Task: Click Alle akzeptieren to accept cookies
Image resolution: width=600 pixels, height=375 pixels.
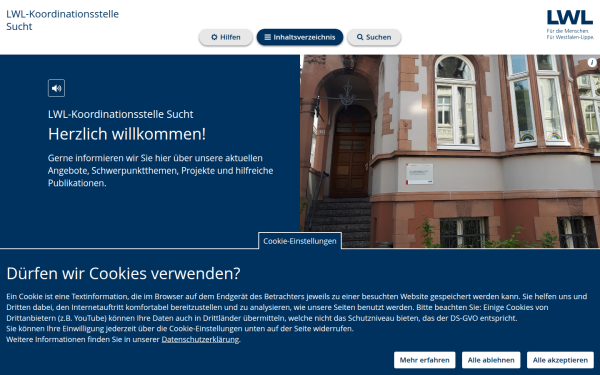Action: click(x=560, y=360)
